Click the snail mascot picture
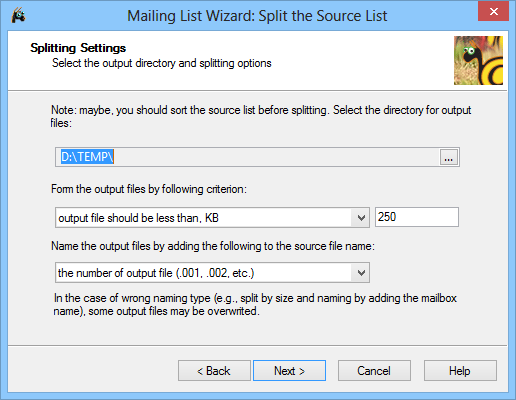516x400 pixels. (x=478, y=60)
